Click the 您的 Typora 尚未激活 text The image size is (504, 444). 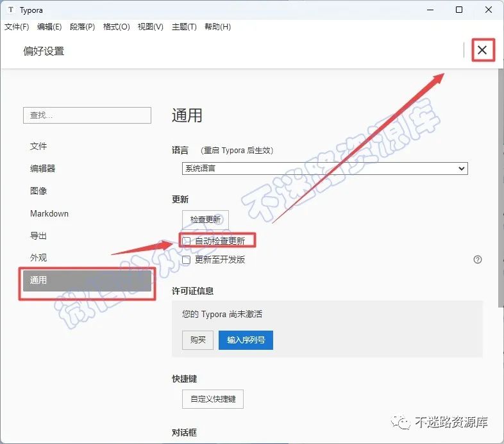pos(222,314)
